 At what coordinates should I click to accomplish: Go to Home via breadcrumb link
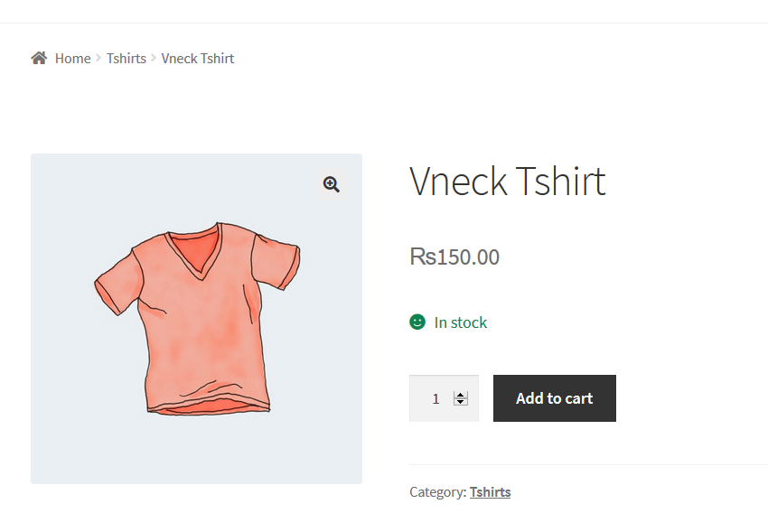(x=72, y=58)
